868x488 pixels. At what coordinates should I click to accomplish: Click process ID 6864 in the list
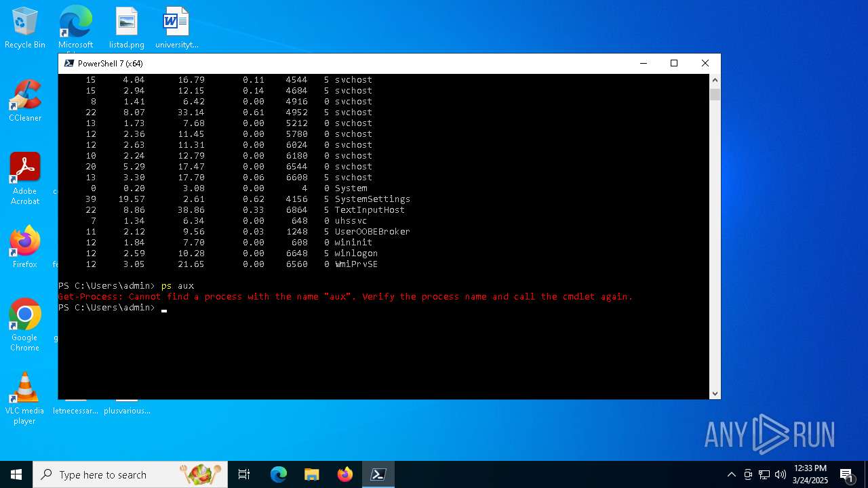coord(296,209)
